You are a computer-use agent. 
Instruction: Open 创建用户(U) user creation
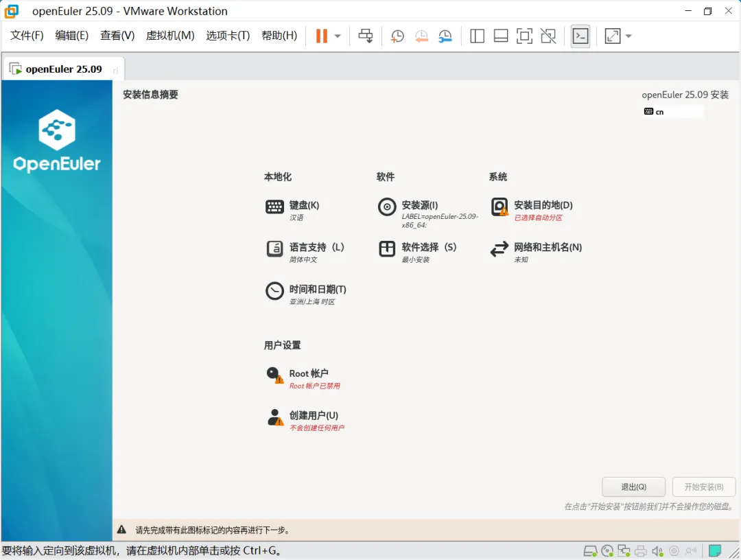[305, 420]
